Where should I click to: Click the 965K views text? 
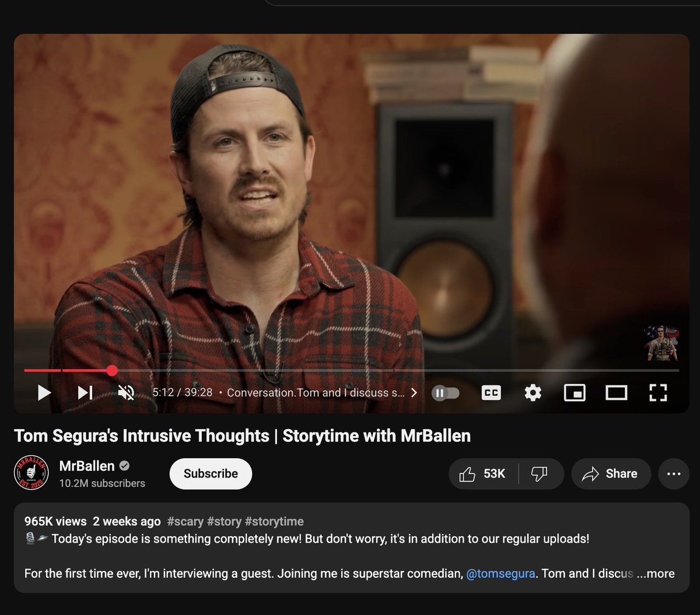click(x=55, y=521)
